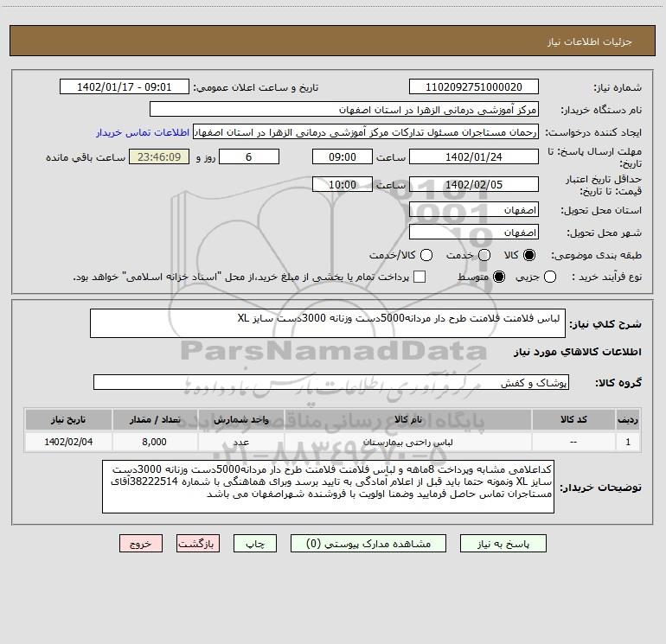Click the general description شرح کلی نیاز textbox
The image size is (666, 644).
point(328,323)
